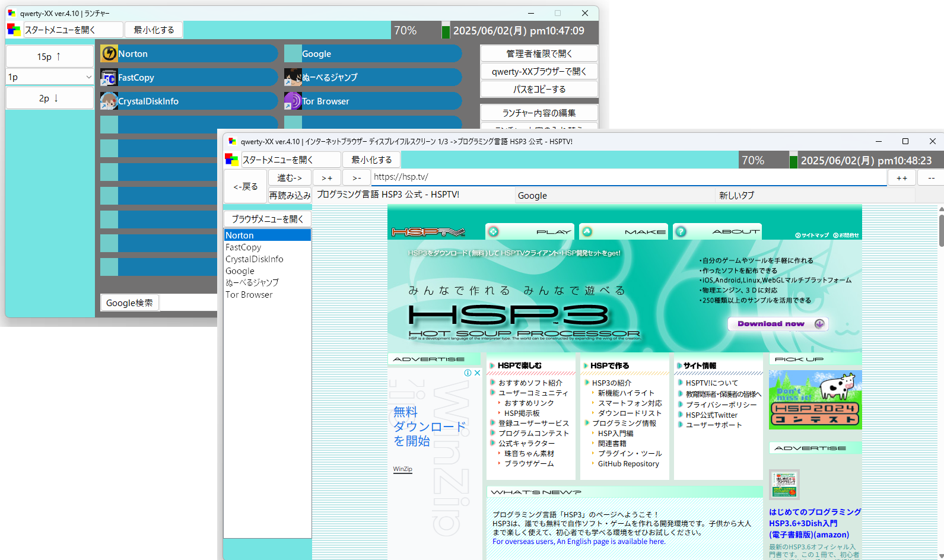Click the HSP book cover thumbnail

click(784, 485)
